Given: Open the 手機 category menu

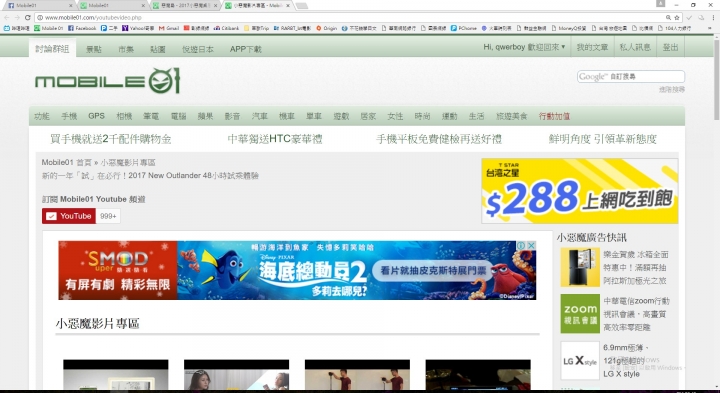Looking at the screenshot, I should click(x=69, y=116).
